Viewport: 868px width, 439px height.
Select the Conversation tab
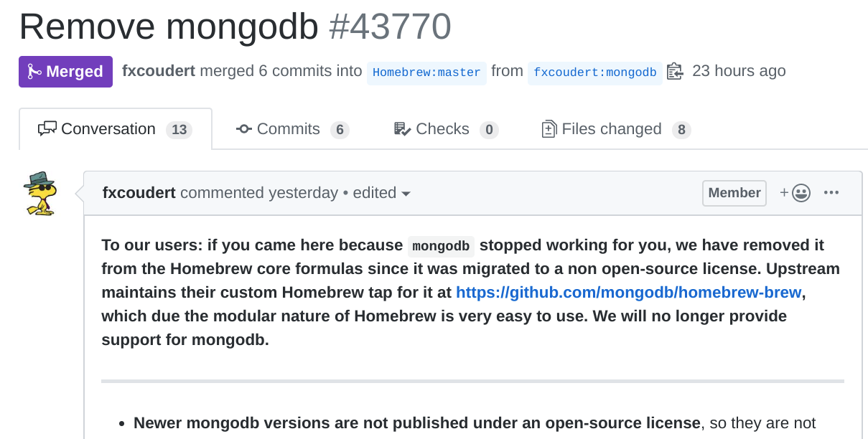point(116,129)
